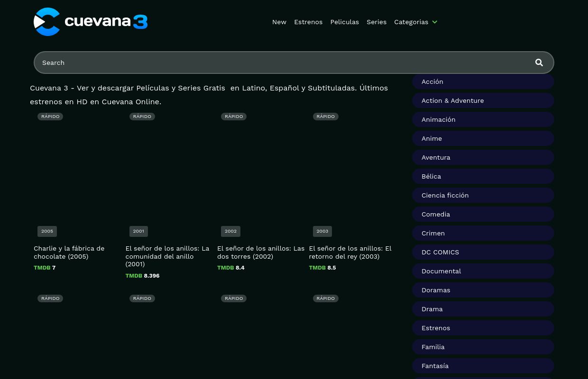The height and width of the screenshot is (379, 588).
Task: Click the 2002 year badge
Action: tap(230, 231)
